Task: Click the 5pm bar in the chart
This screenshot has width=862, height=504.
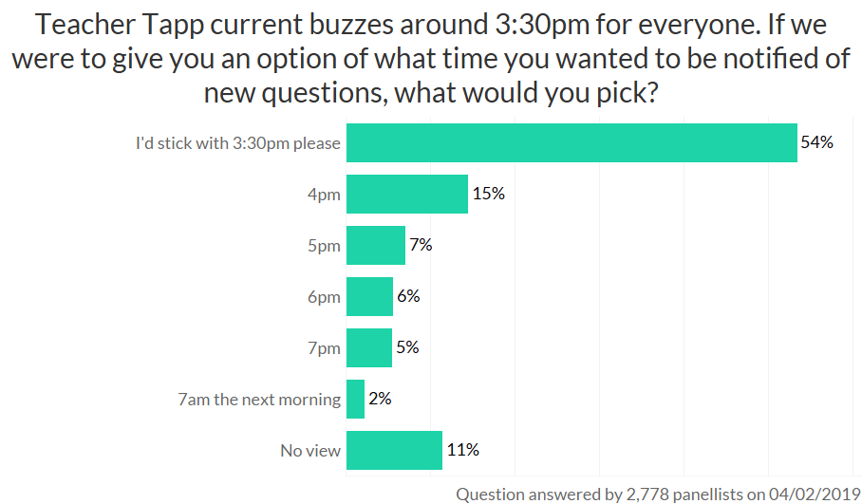Action: pos(376,246)
